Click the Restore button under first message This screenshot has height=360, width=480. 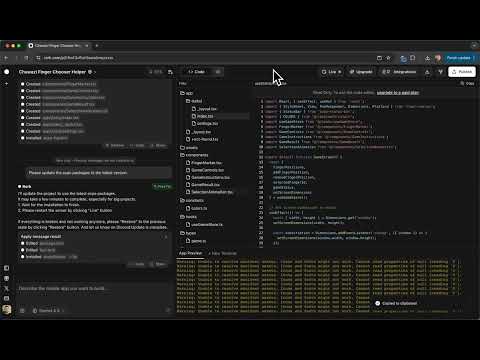(115, 146)
